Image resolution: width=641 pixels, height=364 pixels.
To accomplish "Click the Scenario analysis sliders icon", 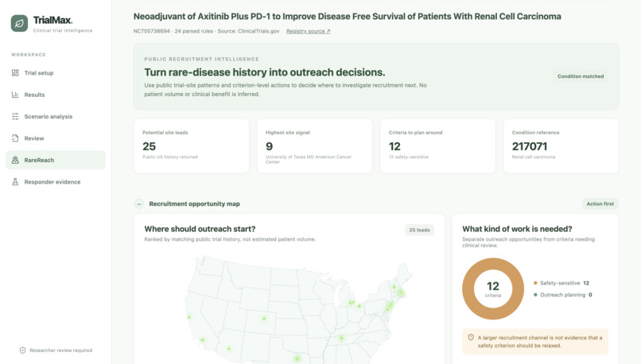I will (x=15, y=116).
